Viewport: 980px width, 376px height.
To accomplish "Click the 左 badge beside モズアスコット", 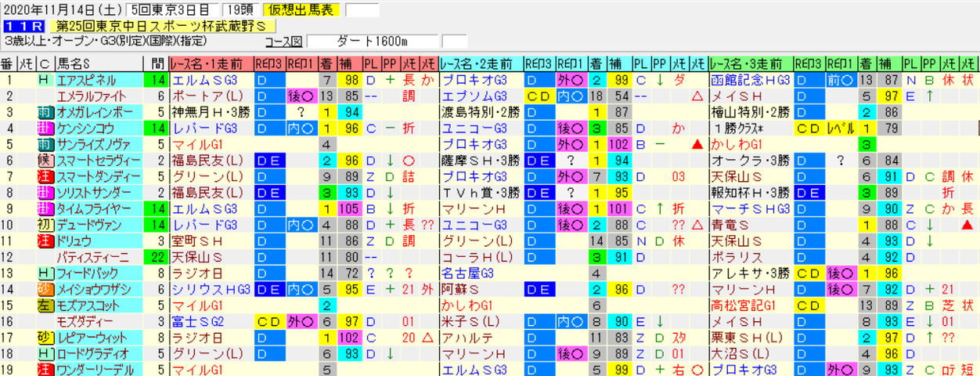I will pos(45,305).
